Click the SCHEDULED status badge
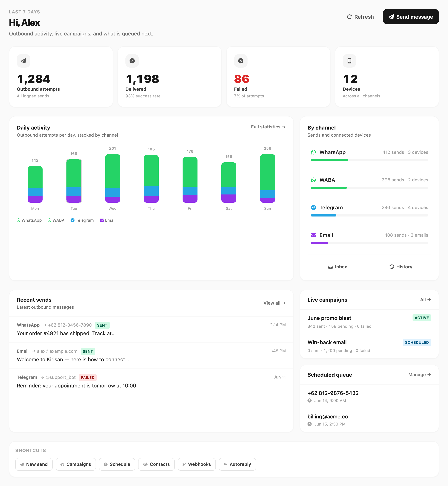This screenshot has height=486, width=448. tap(417, 342)
